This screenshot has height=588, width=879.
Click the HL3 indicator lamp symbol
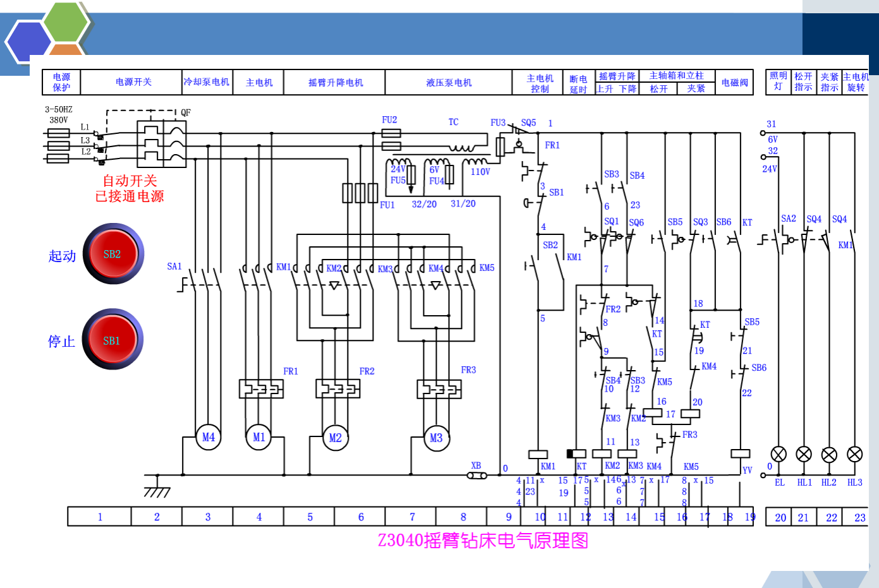coord(855,454)
